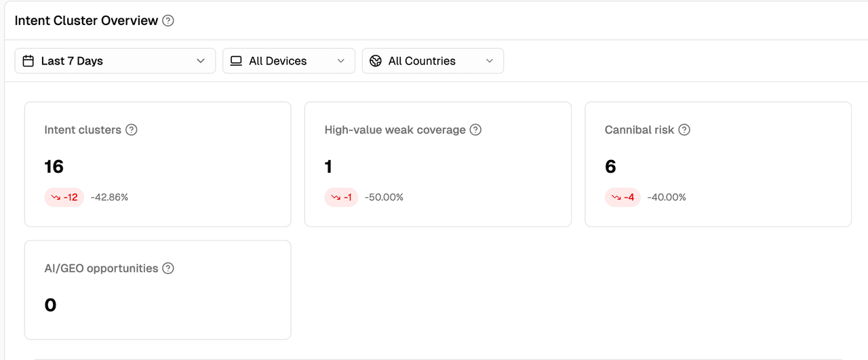868x360 pixels.
Task: Expand the chevron on Last 7 Days
Action: click(x=201, y=61)
